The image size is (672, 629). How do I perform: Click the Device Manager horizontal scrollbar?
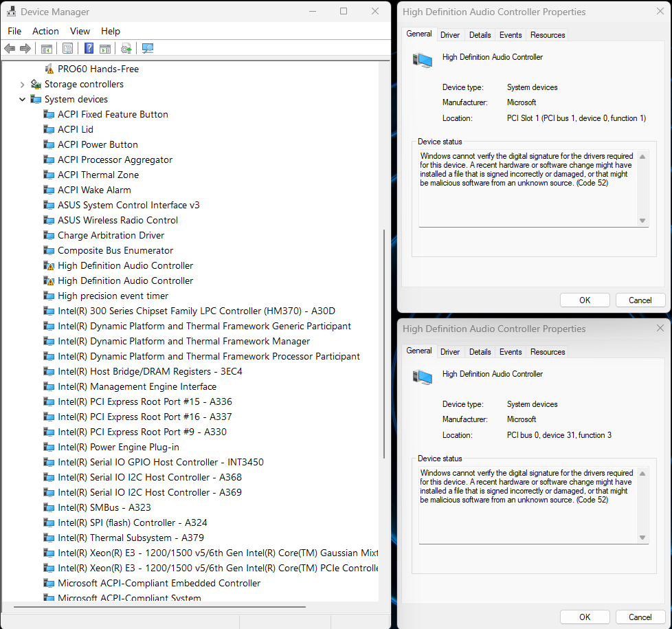point(159,607)
